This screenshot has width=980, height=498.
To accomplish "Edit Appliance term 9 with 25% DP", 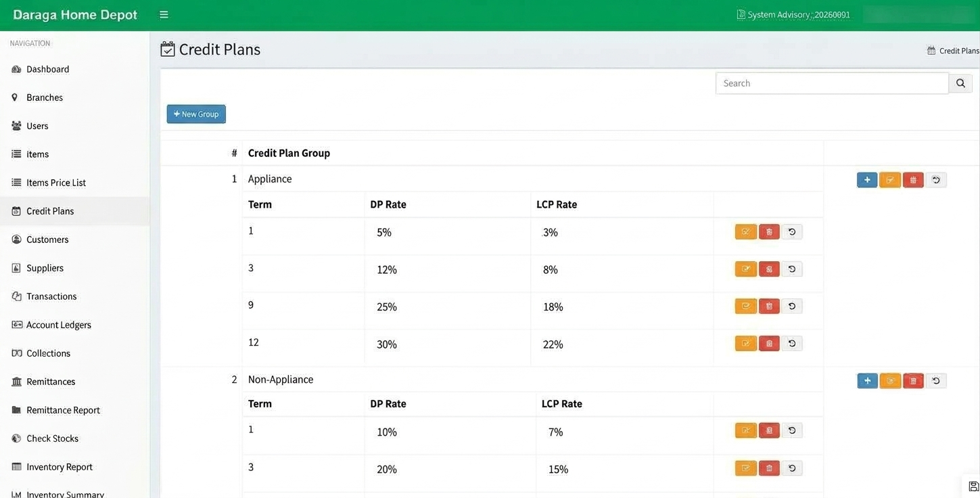I will [746, 307].
